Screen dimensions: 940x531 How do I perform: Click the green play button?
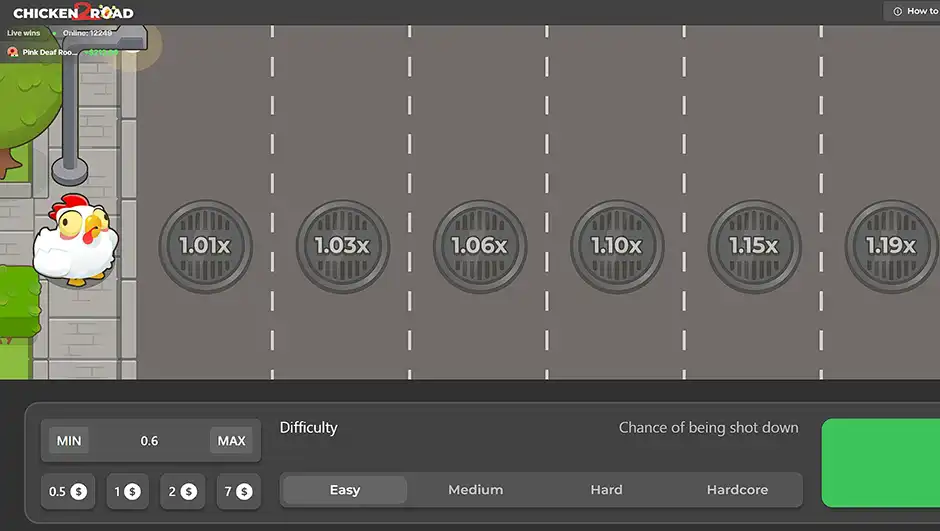pyautogui.click(x=881, y=463)
